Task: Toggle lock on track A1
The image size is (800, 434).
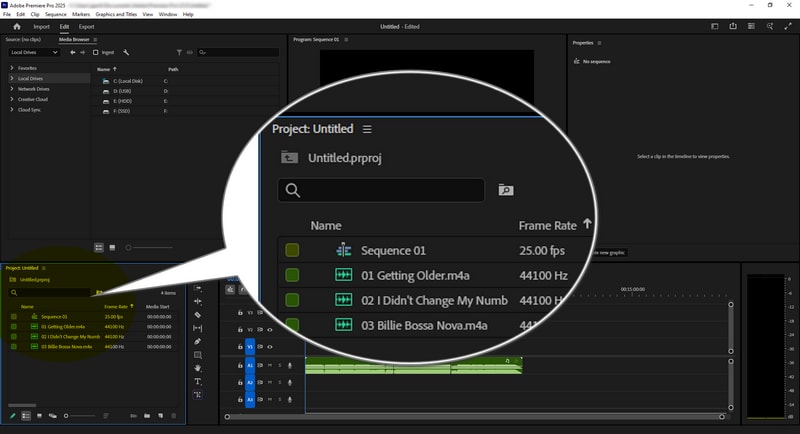Action: pyautogui.click(x=240, y=365)
